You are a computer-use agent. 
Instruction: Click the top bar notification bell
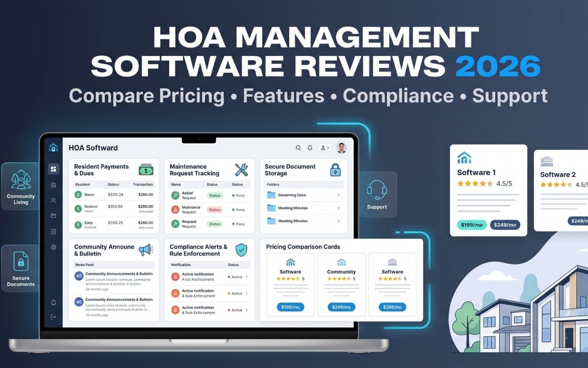point(310,148)
